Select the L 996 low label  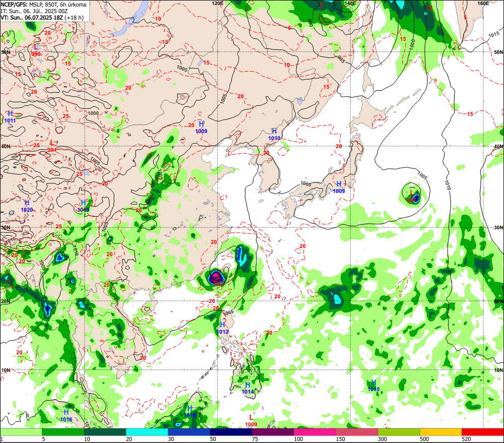[36, 51]
